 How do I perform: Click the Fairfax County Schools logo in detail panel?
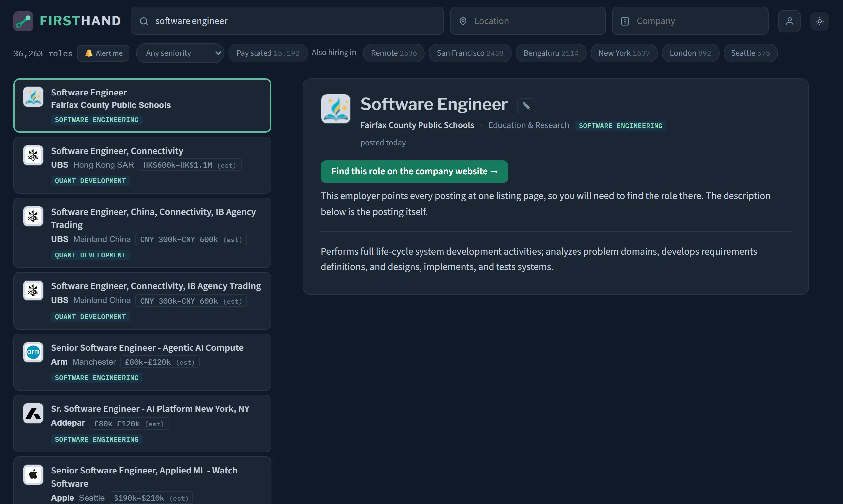point(336,109)
